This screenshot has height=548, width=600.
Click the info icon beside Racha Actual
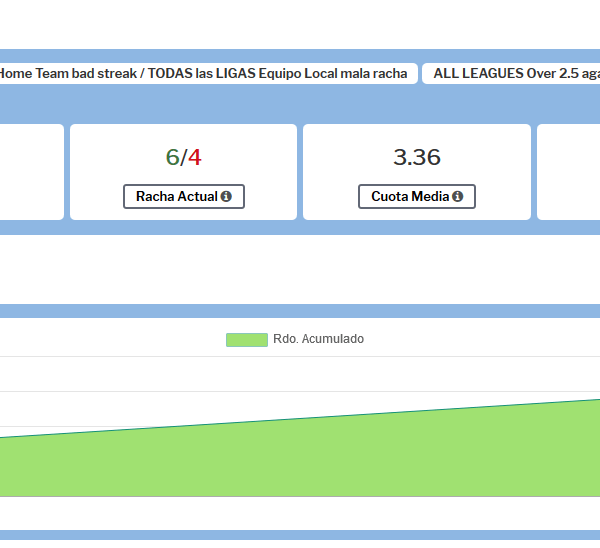[226, 197]
